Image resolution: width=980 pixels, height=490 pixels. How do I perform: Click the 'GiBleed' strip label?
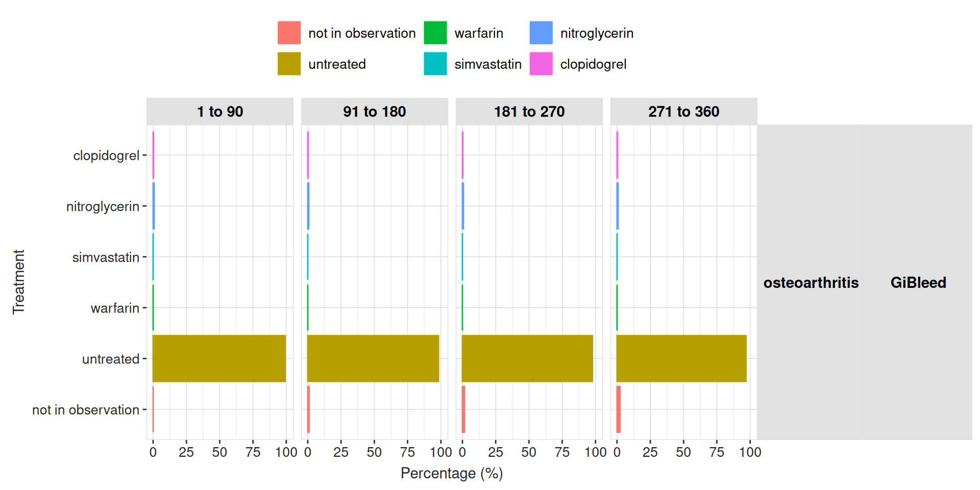pyautogui.click(x=918, y=283)
